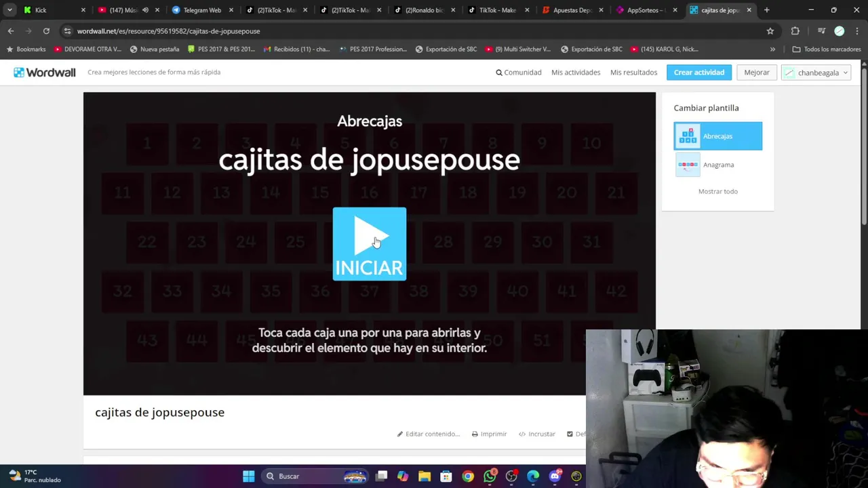Click Editar contenido pencil link
868x488 pixels.
tap(429, 434)
